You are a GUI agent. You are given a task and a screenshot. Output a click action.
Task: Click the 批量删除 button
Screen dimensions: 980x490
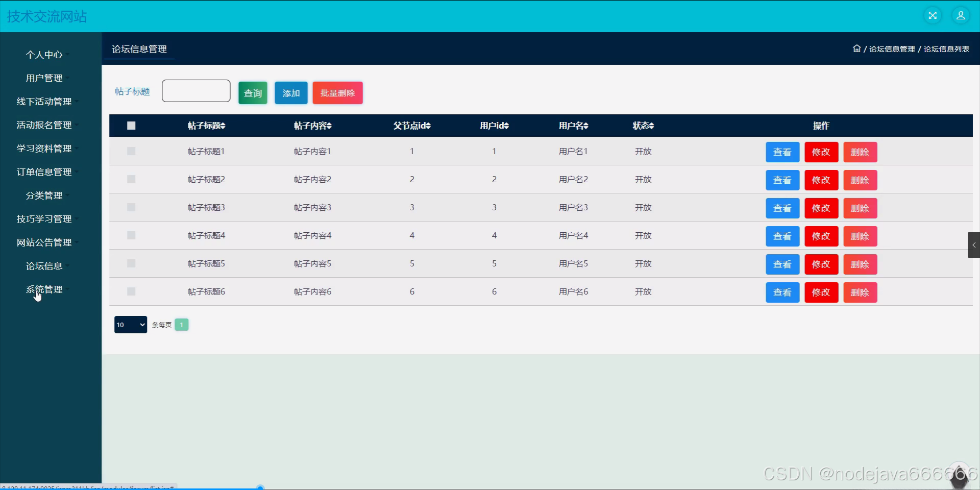pyautogui.click(x=337, y=93)
